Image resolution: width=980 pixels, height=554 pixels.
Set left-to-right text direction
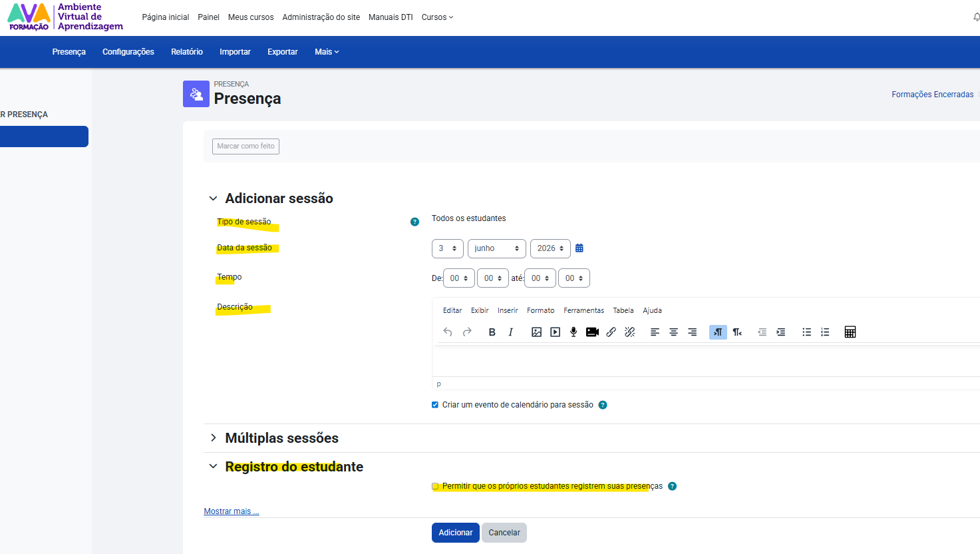click(x=718, y=332)
